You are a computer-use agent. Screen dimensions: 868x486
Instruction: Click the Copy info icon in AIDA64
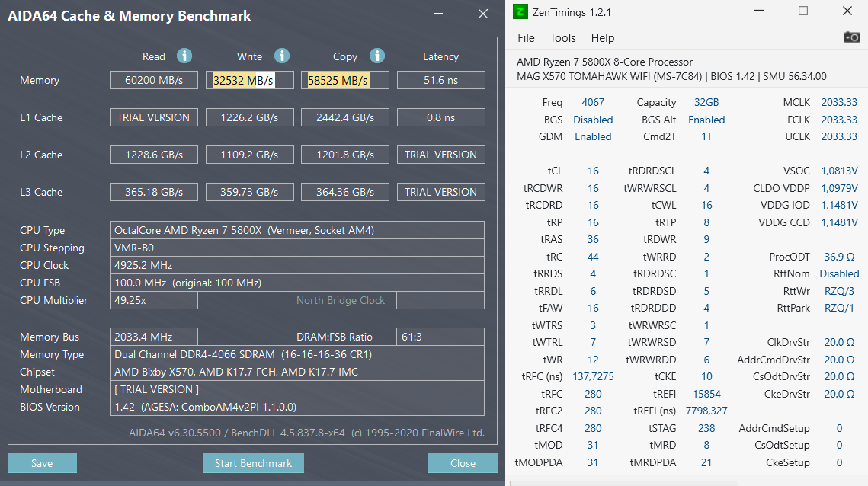377,56
